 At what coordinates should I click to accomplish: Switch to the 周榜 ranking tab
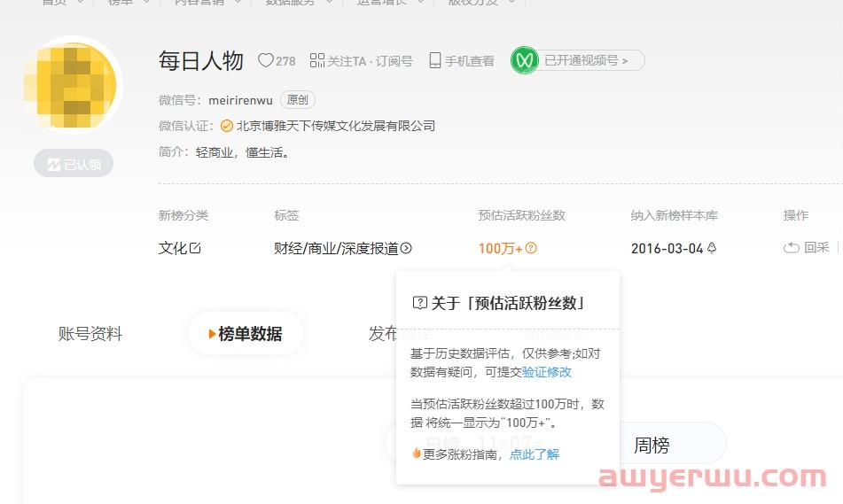click(x=652, y=445)
